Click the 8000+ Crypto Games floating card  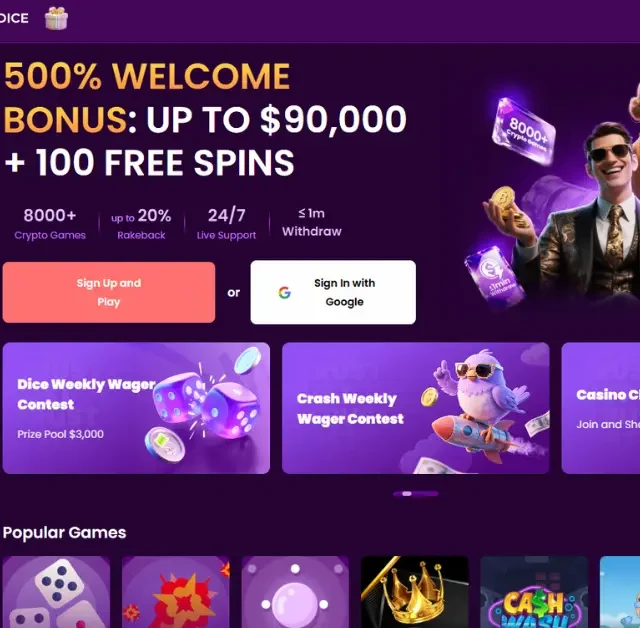tap(524, 131)
